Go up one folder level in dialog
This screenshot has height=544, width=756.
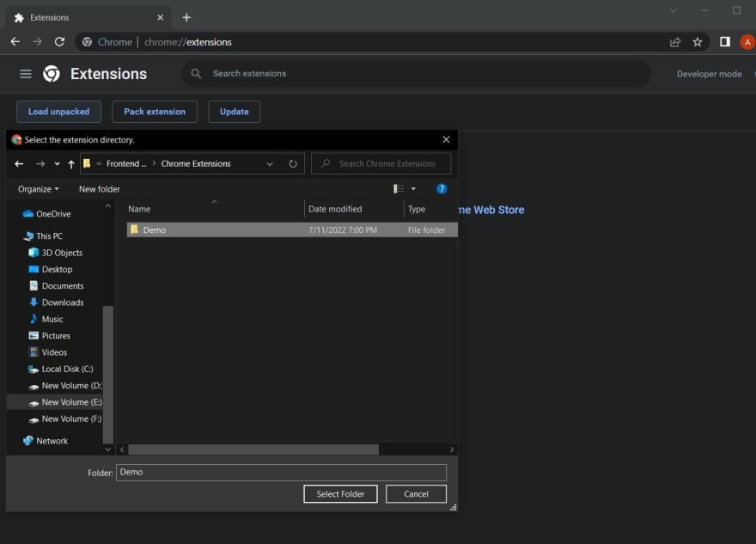tap(71, 164)
